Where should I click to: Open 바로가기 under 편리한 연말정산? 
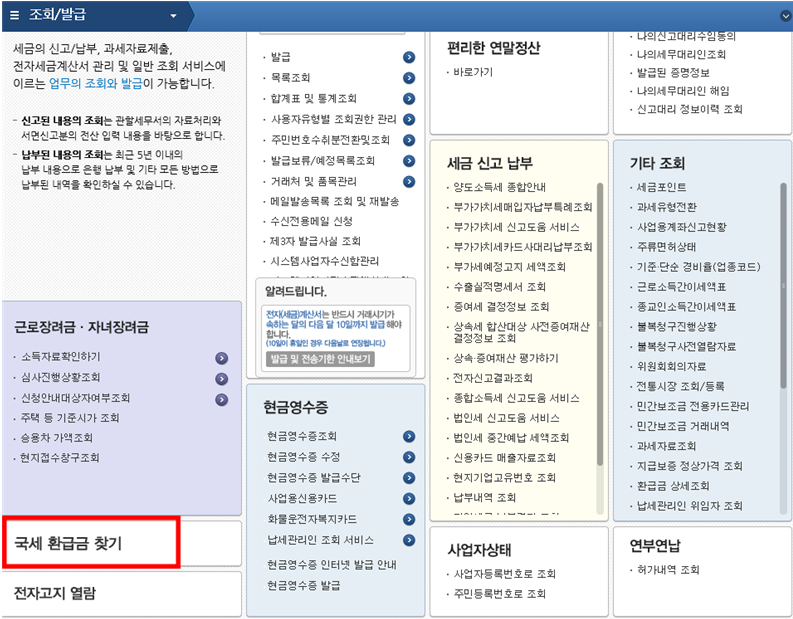pyautogui.click(x=473, y=72)
